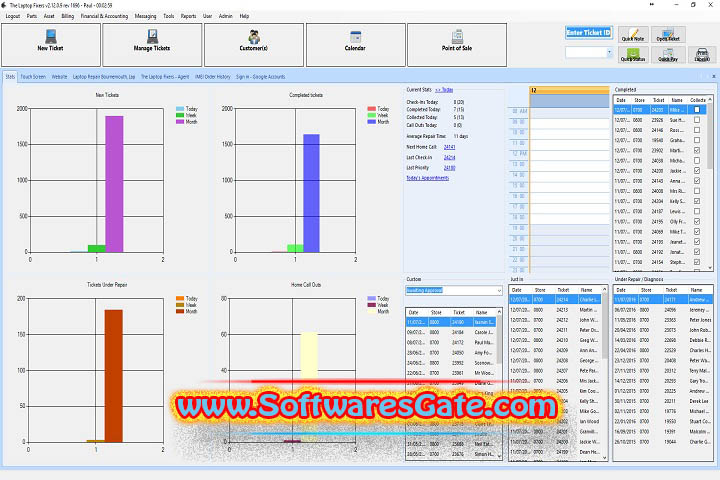Click the Open Ticket button
This screenshot has width=720, height=480.
click(x=668, y=34)
